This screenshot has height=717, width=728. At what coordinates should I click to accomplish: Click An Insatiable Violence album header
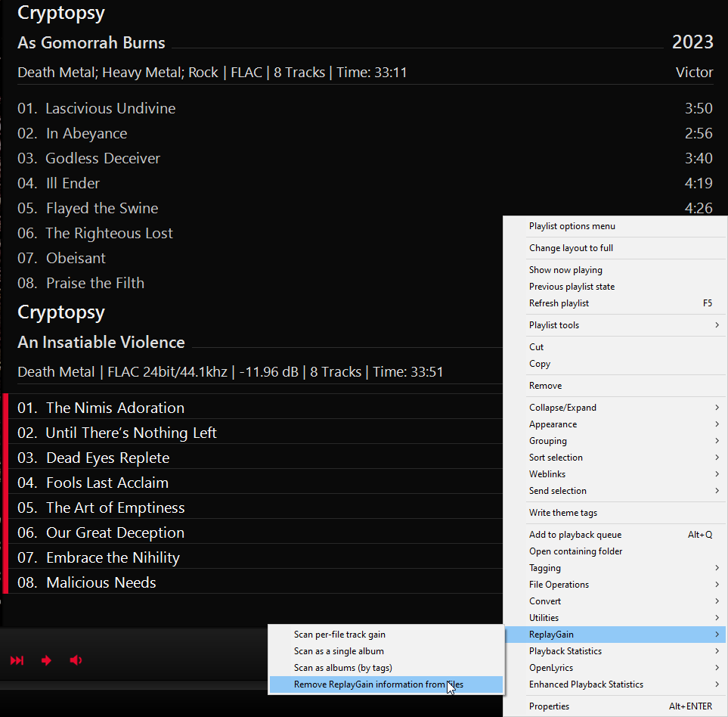coord(101,343)
